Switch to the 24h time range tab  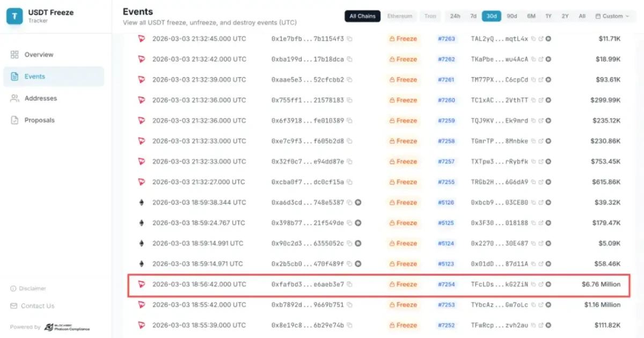tap(455, 16)
